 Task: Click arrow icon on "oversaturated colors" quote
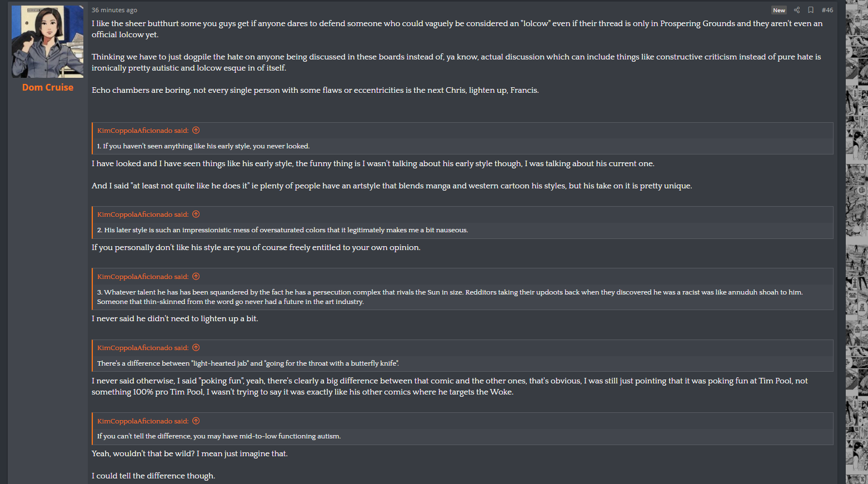[x=196, y=214]
